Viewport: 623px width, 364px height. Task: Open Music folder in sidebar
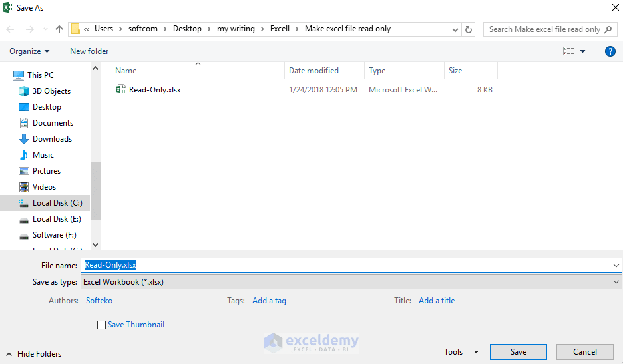click(x=43, y=154)
